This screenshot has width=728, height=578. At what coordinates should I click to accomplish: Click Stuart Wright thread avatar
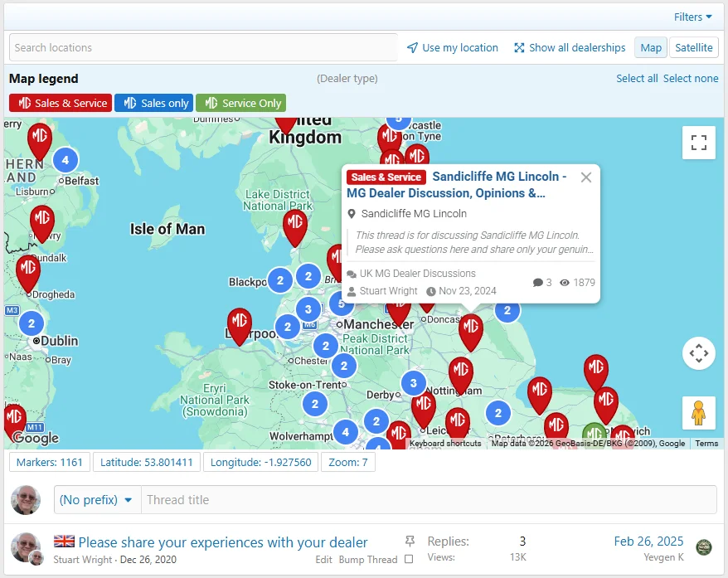pos(26,548)
